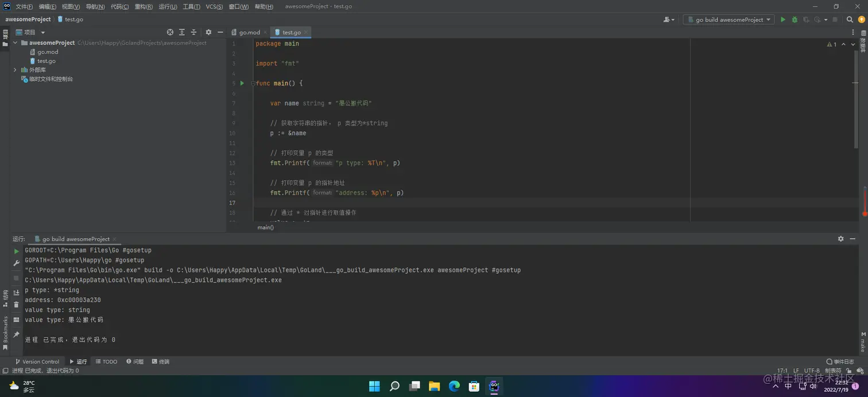The height and width of the screenshot is (397, 868).
Task: Open the 文件(F) menu
Action: pos(24,6)
